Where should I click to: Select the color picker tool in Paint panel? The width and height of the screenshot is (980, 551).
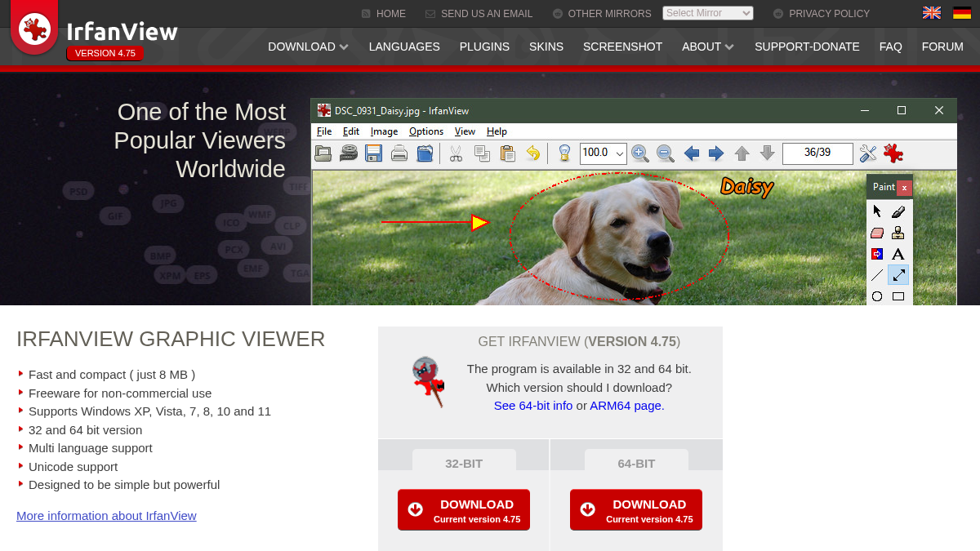pyautogui.click(x=898, y=211)
